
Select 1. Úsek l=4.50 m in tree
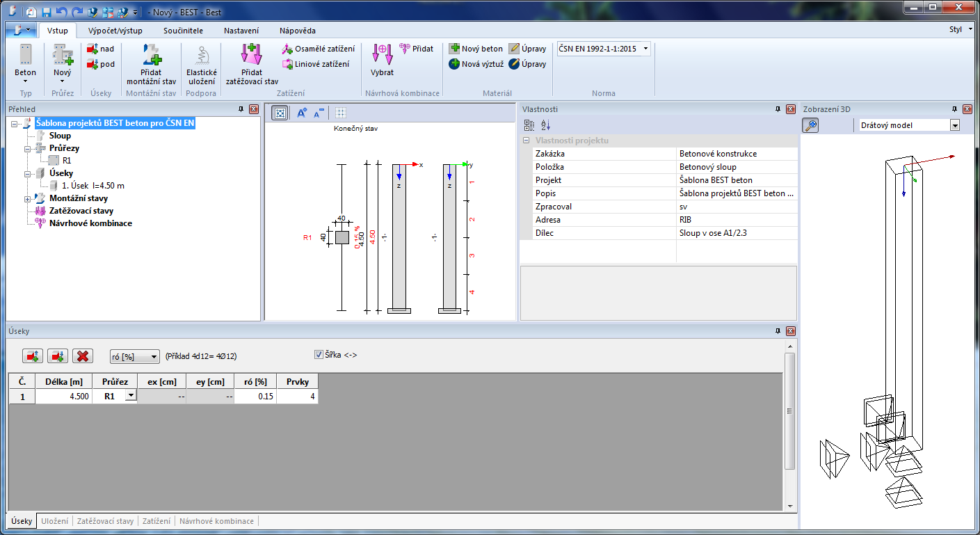pyautogui.click(x=93, y=186)
